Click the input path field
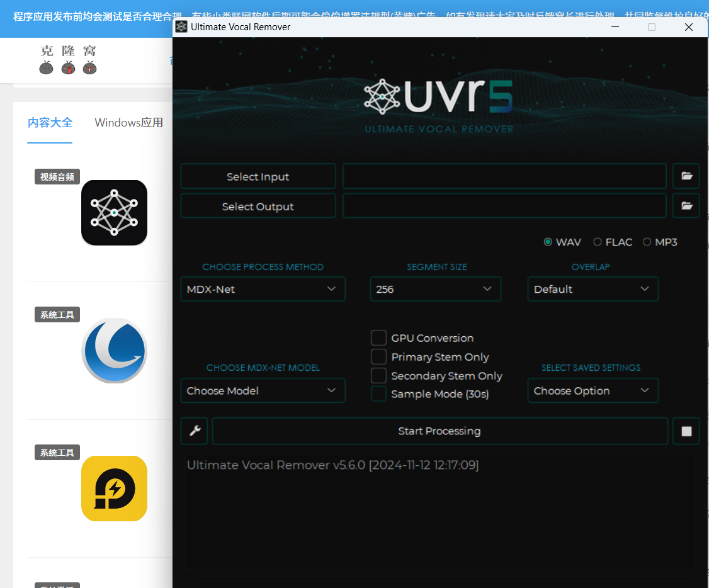The image size is (709, 588). (x=504, y=176)
